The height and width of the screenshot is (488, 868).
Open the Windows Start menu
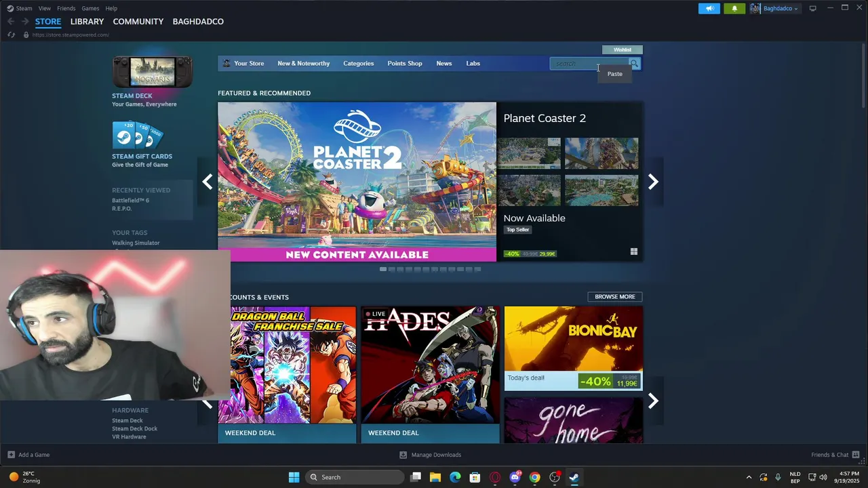point(294,477)
